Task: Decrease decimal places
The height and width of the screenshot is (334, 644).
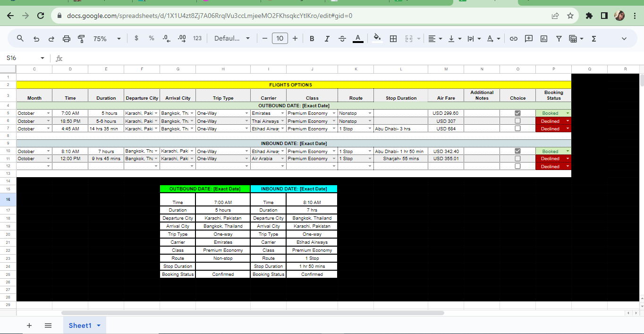Action: [166, 38]
